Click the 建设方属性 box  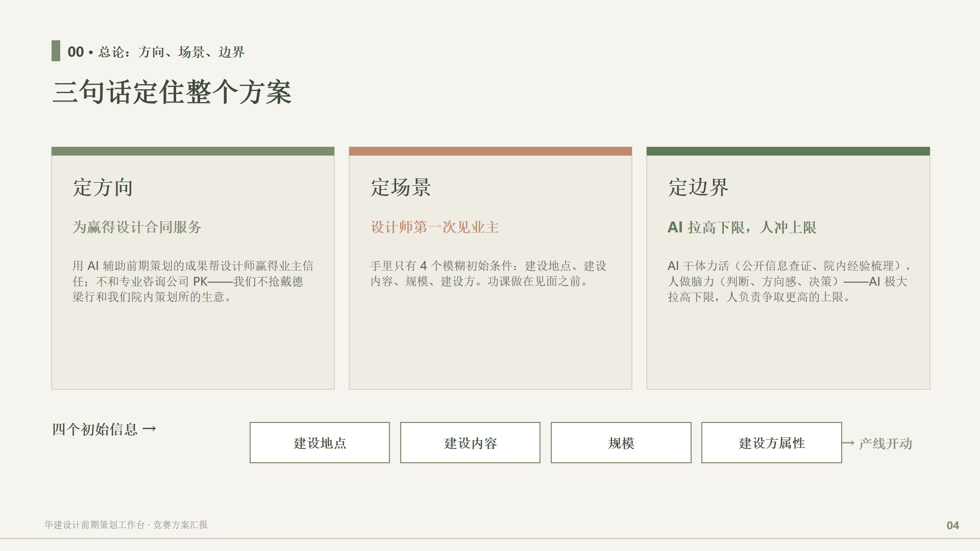pos(772,443)
